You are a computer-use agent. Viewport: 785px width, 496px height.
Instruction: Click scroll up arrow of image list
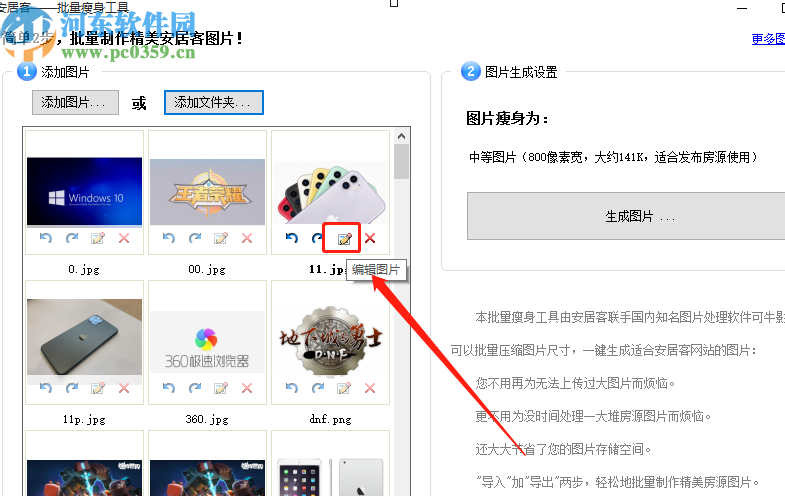click(x=401, y=136)
